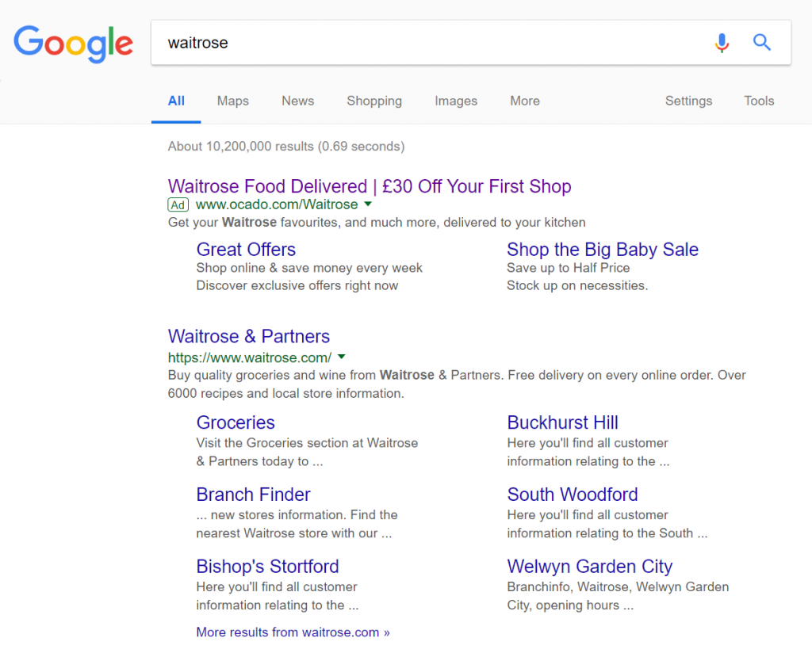Click the Google logo
This screenshot has height=657, width=812.
73,44
